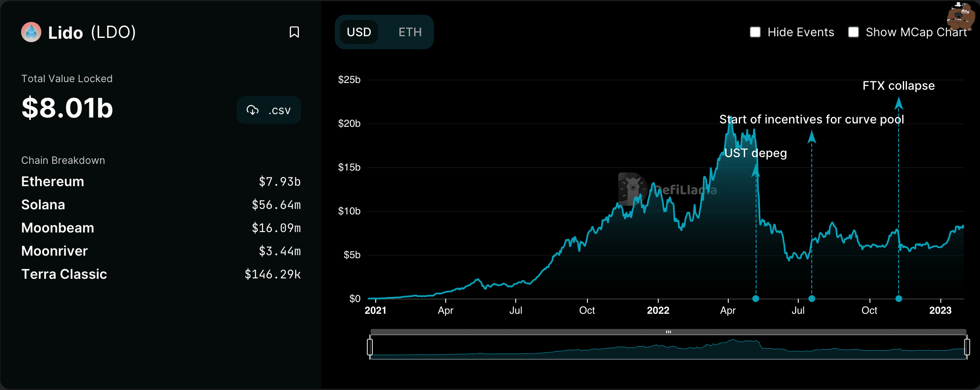Image resolution: width=980 pixels, height=390 pixels.
Task: Click the curve pool incentives event dot
Action: [x=812, y=299]
